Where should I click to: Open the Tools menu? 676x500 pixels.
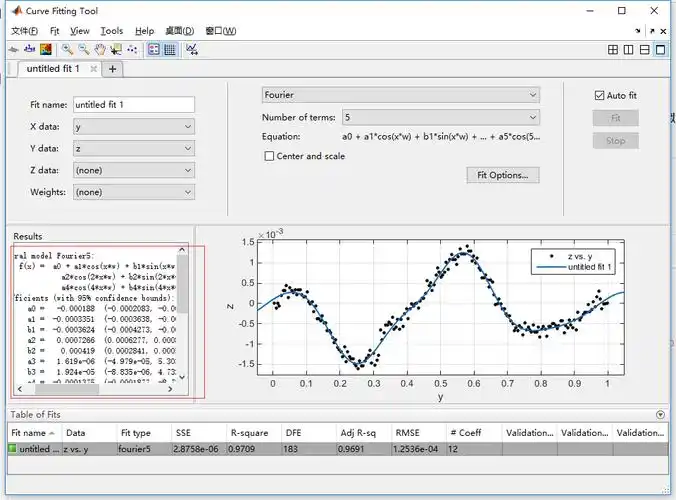[x=111, y=31]
